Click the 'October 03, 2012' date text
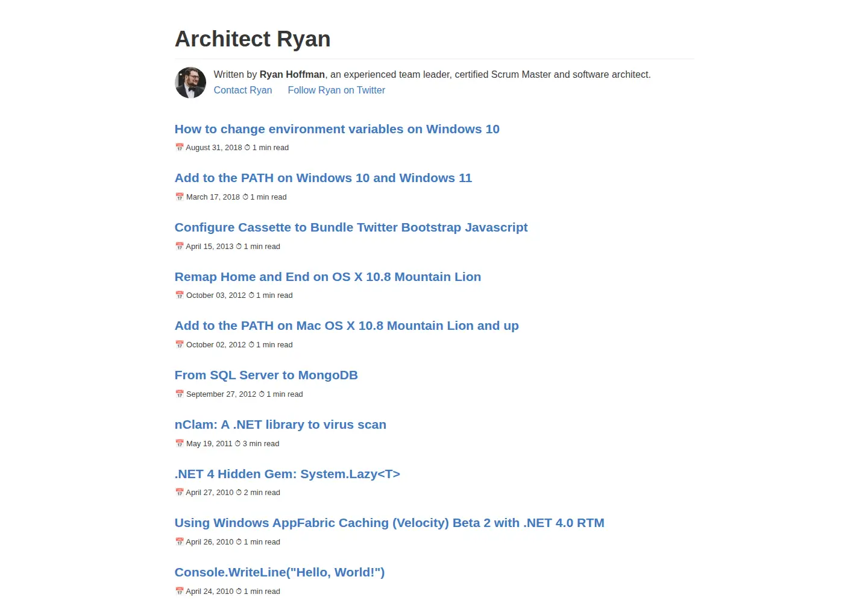Image resolution: width=868 pixels, height=603 pixels. click(x=216, y=295)
